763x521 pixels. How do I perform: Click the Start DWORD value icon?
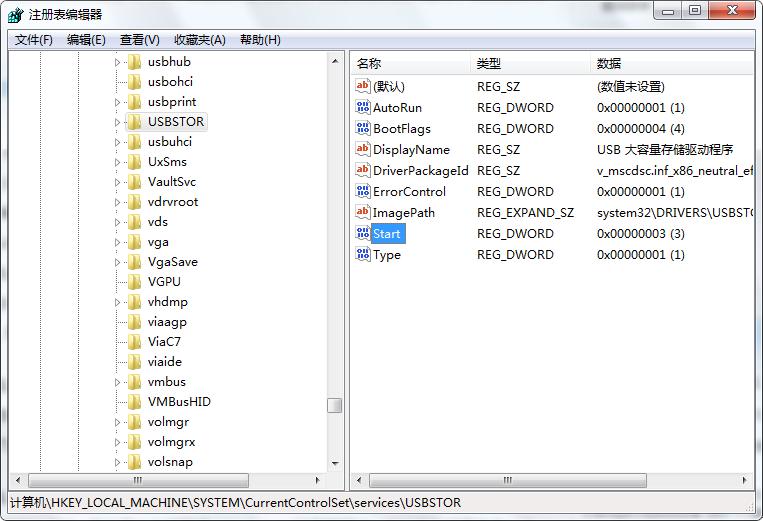[363, 233]
